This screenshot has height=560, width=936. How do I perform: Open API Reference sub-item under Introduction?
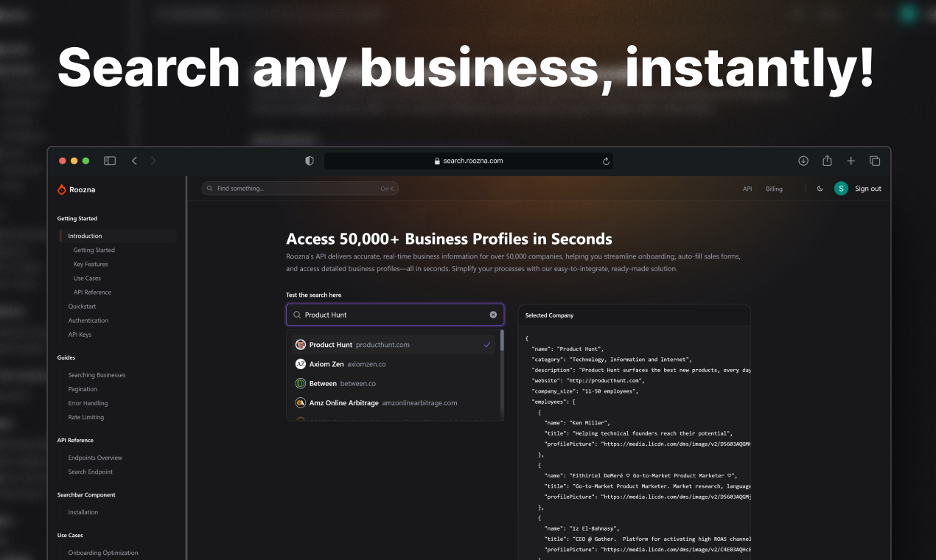click(92, 292)
